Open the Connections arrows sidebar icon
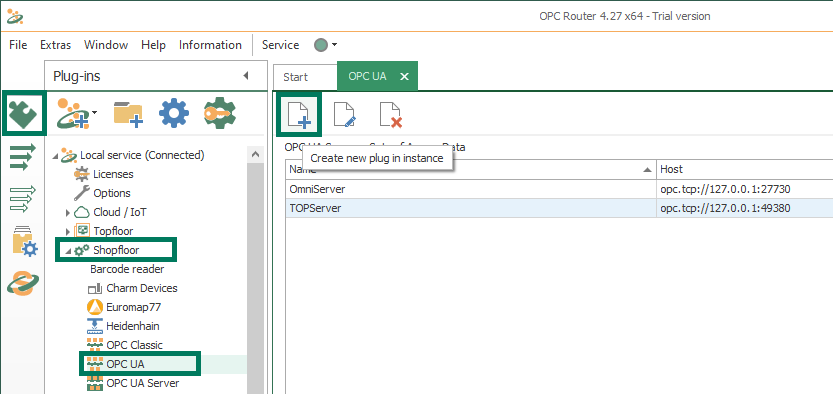 tap(23, 157)
